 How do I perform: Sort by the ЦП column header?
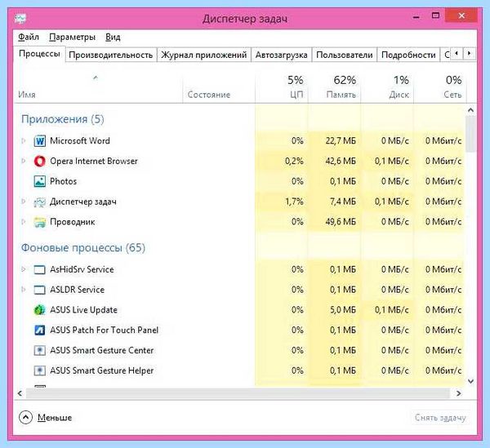coord(282,87)
